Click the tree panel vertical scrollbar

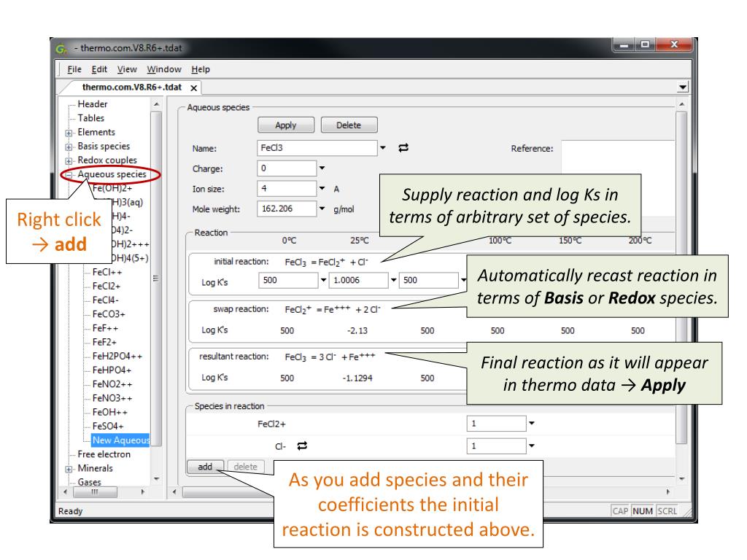[157, 279]
